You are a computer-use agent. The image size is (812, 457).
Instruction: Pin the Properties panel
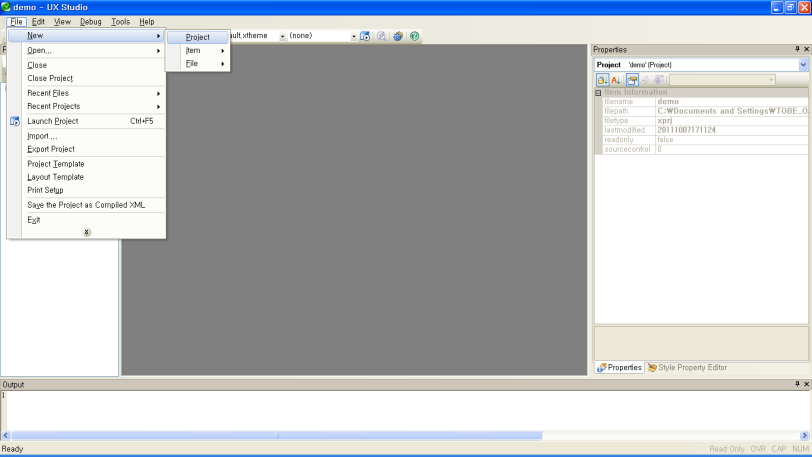coord(797,49)
